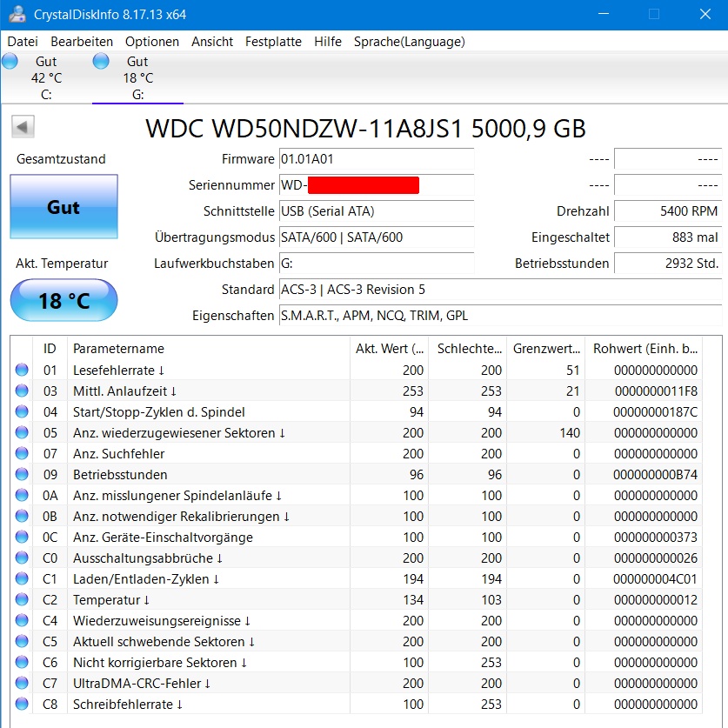Click status dot of Geräte-Einschaltvorgänge row
728x728 pixels.
[x=22, y=537]
